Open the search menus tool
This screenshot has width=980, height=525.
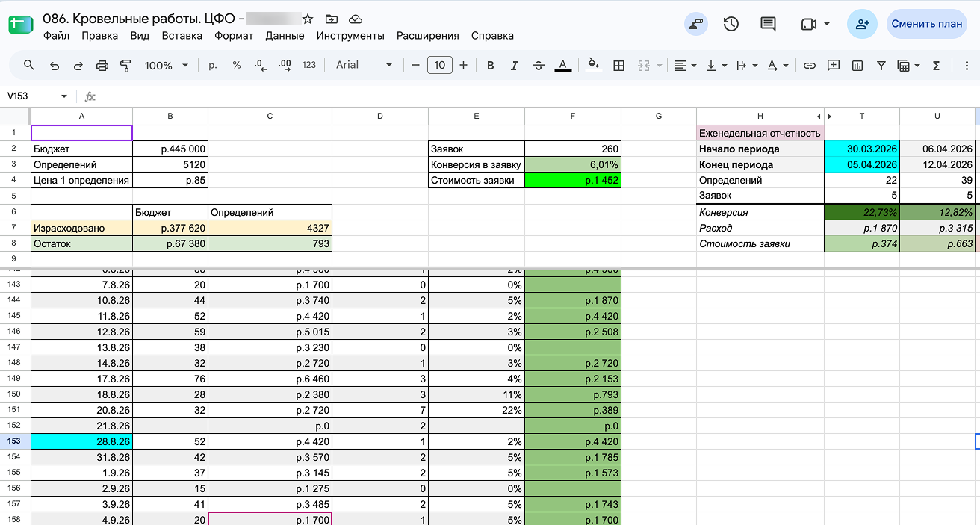coord(29,66)
